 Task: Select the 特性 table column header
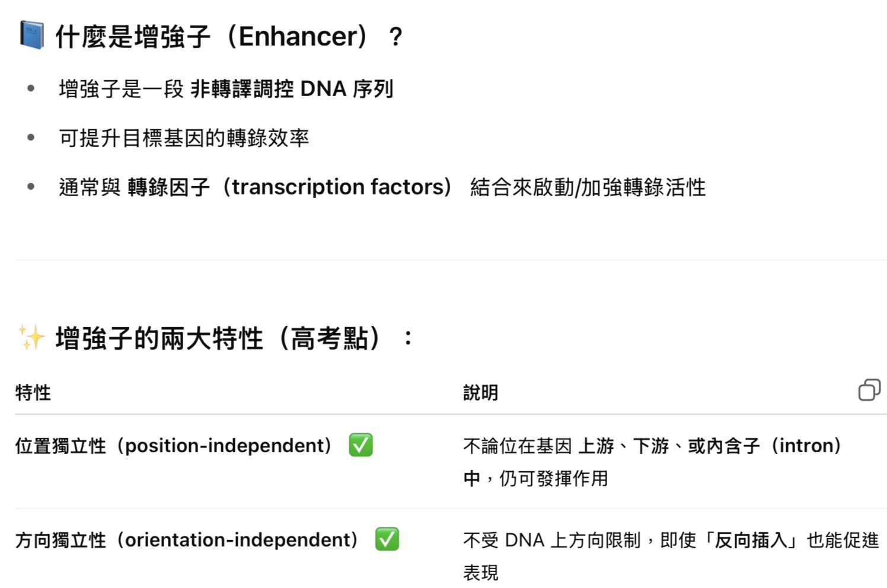33,392
